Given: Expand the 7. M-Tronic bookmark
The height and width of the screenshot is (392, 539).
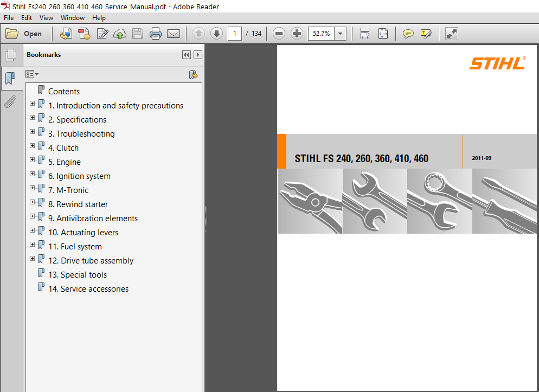Looking at the screenshot, I should 32,188.
